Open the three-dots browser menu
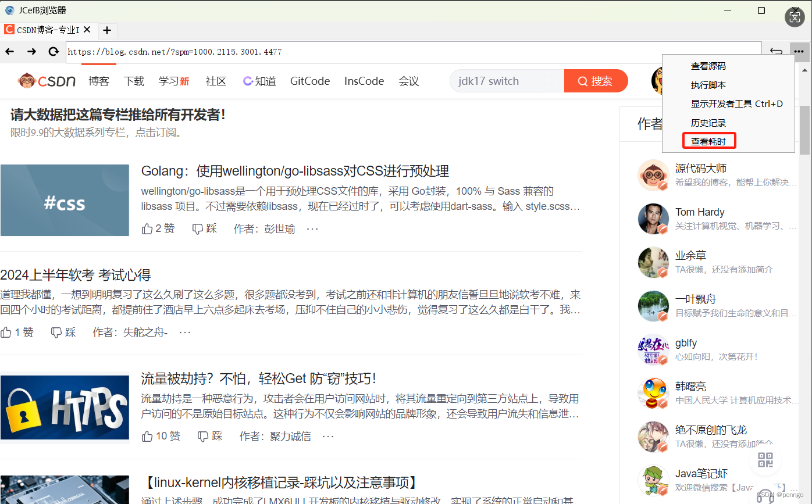Image resolution: width=812 pixels, height=504 pixels. tap(799, 51)
